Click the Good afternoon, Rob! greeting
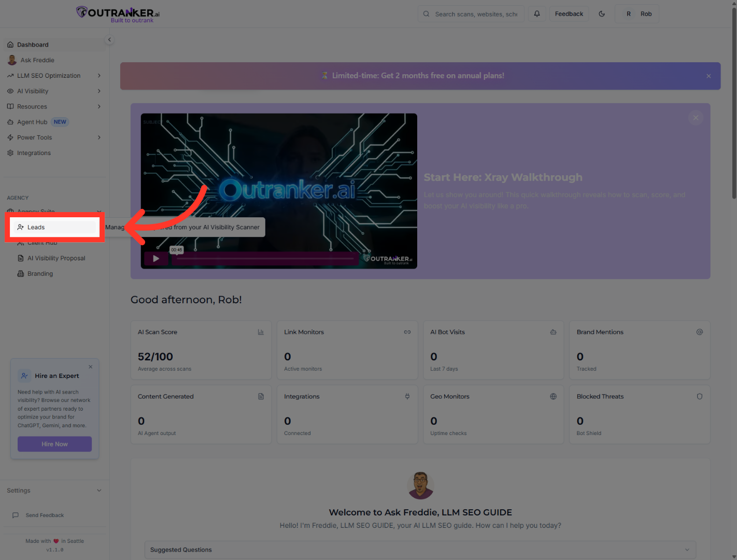Image resolution: width=737 pixels, height=560 pixels. pyautogui.click(x=186, y=300)
